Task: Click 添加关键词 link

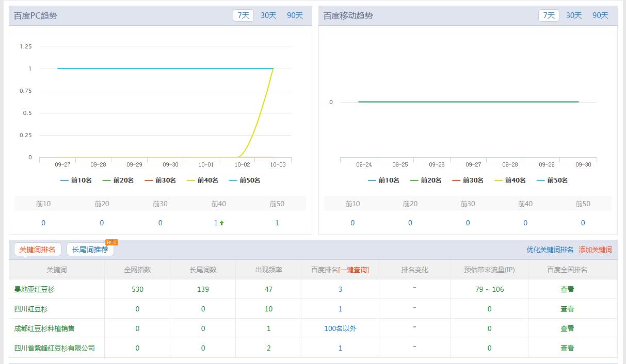Action: [x=595, y=250]
